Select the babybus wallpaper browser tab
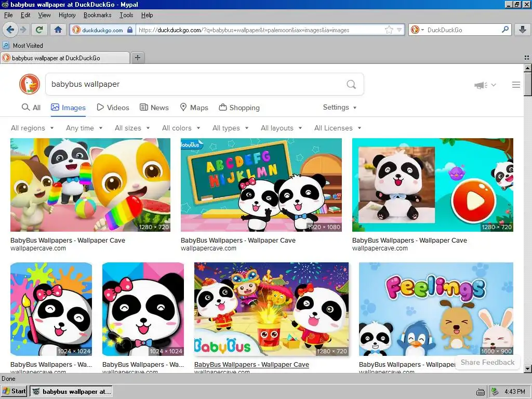This screenshot has width=532, height=399. pos(65,58)
